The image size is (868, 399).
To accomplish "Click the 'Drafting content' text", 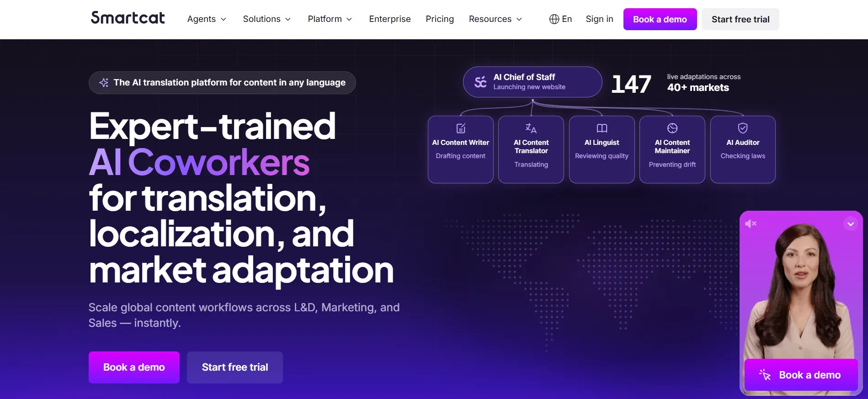I will tap(461, 156).
